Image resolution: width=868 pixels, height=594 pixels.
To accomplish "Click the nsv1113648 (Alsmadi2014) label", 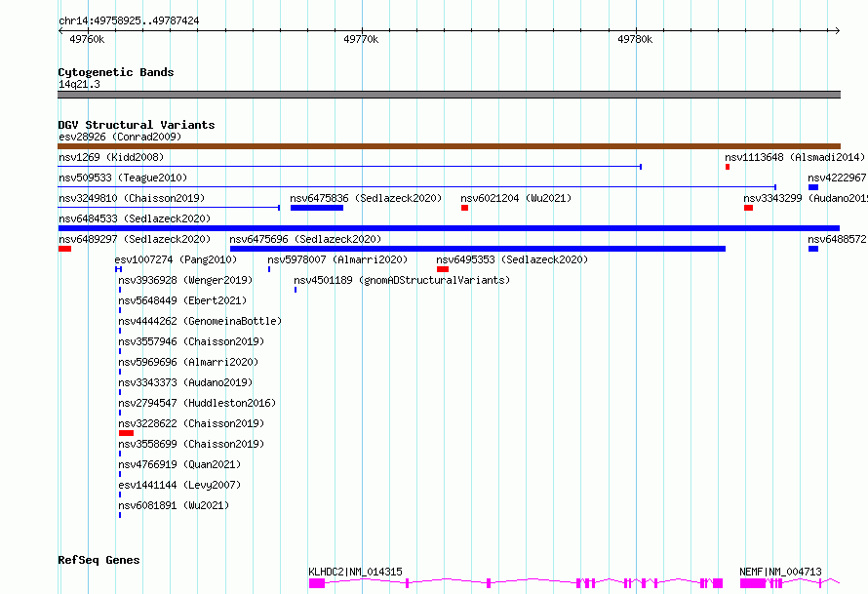I will 795,157.
